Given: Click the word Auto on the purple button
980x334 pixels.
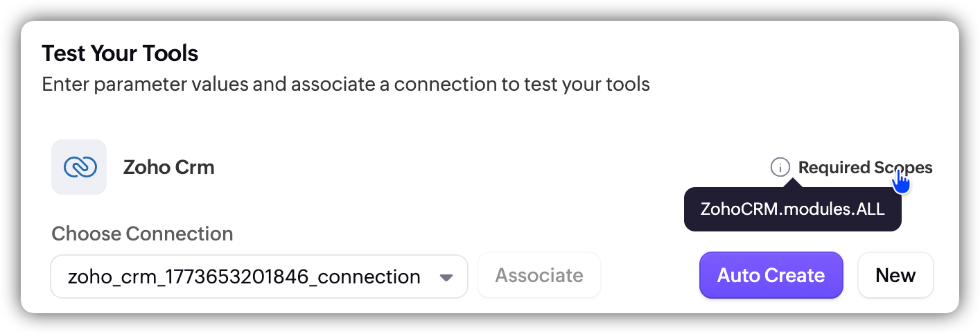Looking at the screenshot, I should tap(740, 275).
